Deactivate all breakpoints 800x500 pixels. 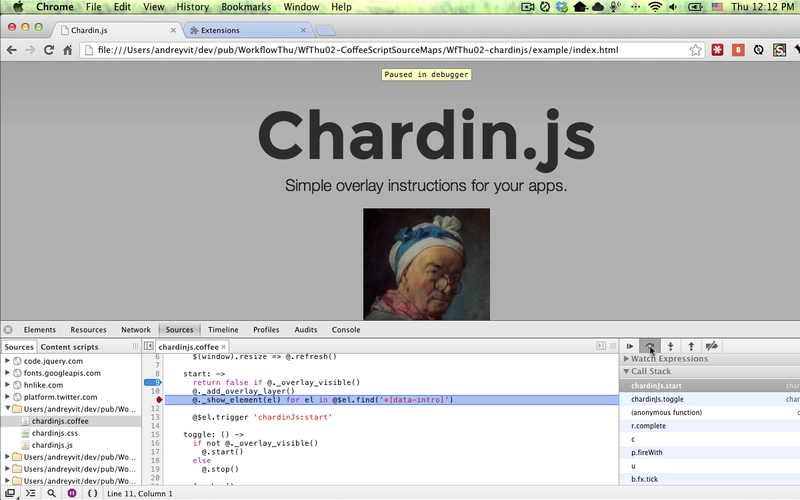click(x=712, y=346)
